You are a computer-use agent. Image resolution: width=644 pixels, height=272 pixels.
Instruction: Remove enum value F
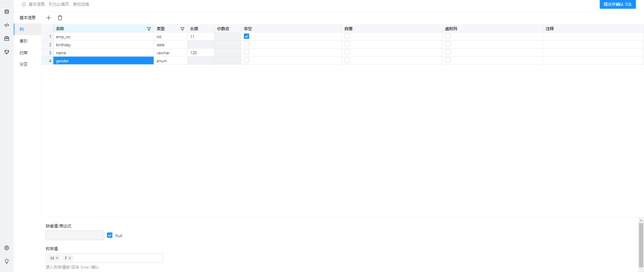coord(70,258)
